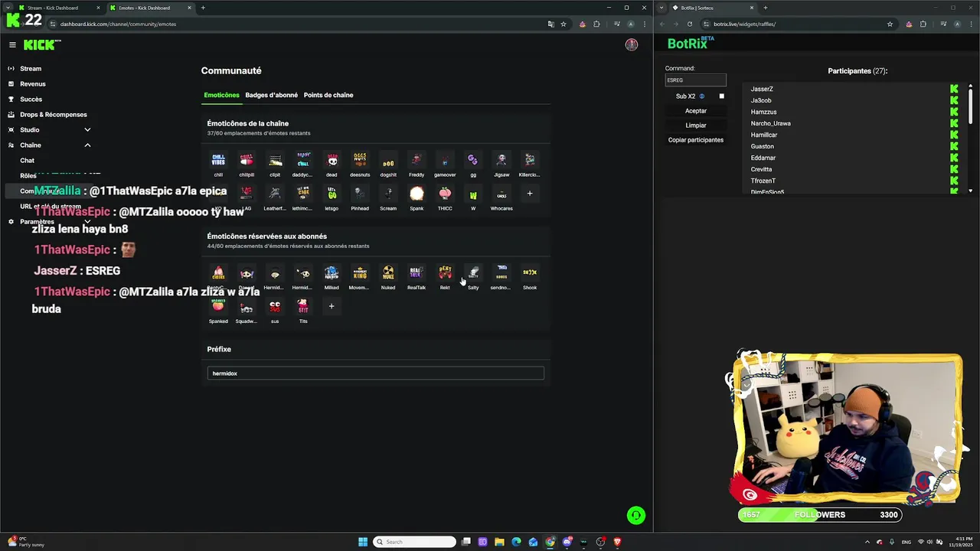
Task: Open Discord from the taskbar
Action: point(567,542)
